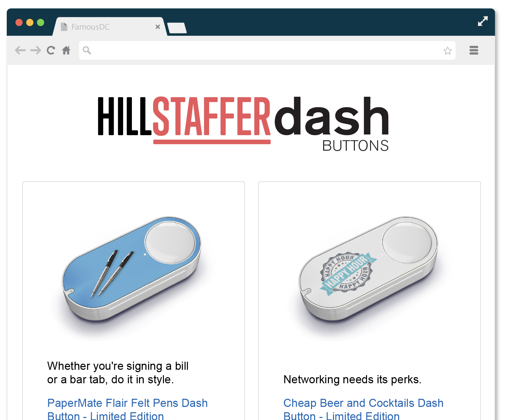Image resolution: width=506 pixels, height=420 pixels.
Task: Go back using the browser back arrow
Action: (20, 51)
